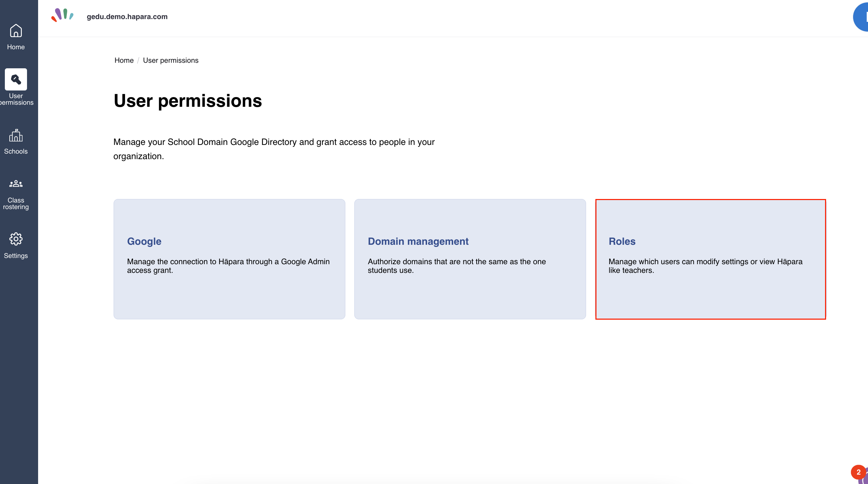Click the gedu.demo.hapara.com domain text
Viewport: 868px width, 484px height.
127,17
